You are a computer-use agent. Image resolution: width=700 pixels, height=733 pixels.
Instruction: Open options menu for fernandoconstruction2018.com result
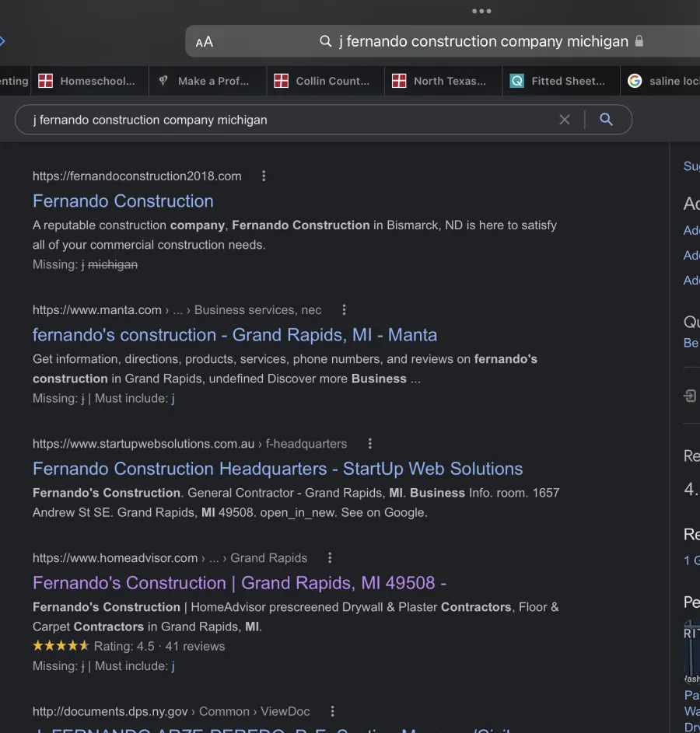coord(264,176)
